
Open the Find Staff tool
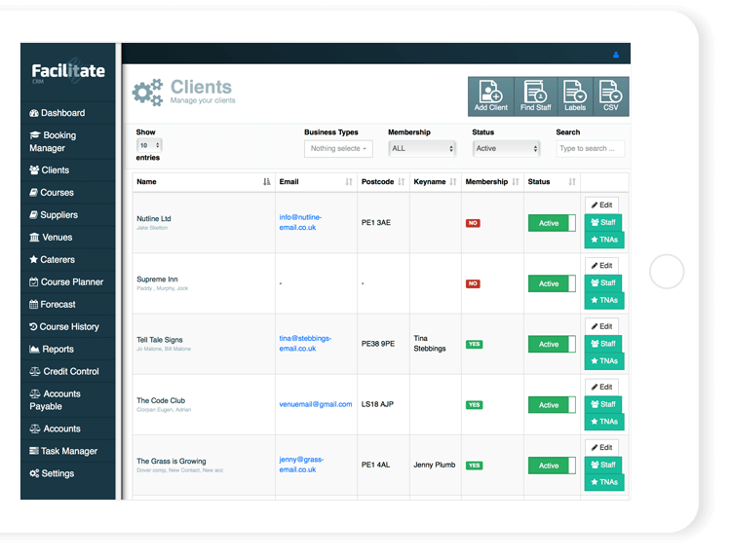tap(535, 96)
